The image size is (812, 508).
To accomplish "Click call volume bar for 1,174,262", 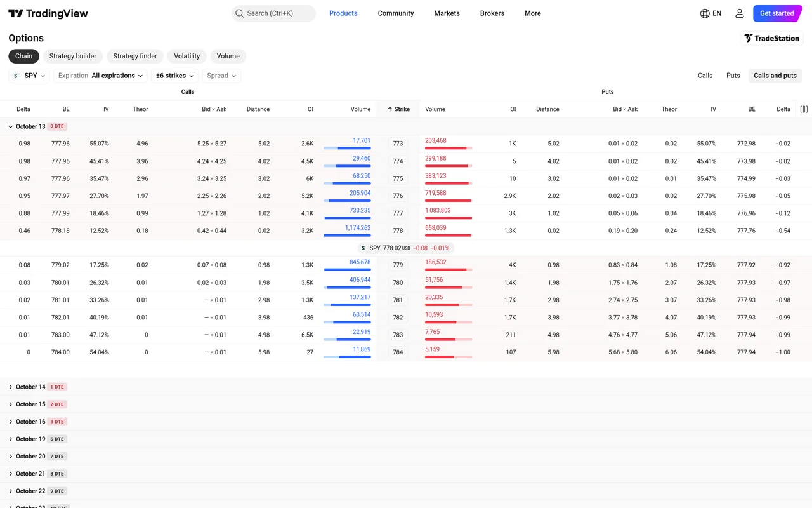I will coord(347,236).
